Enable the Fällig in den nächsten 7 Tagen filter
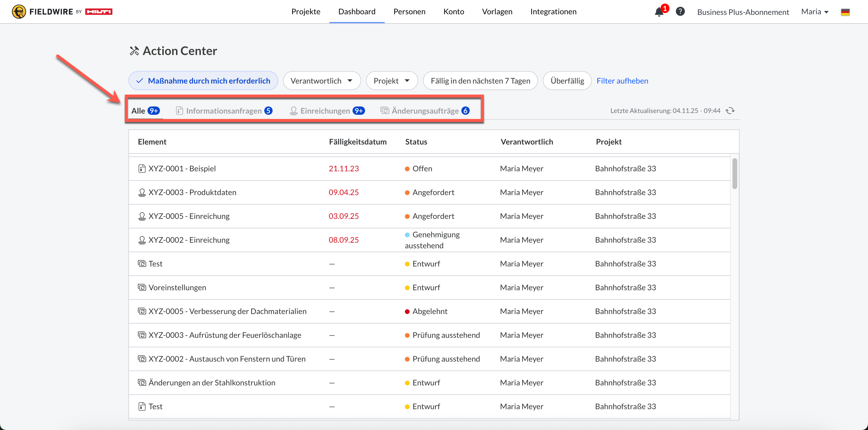 click(x=480, y=81)
